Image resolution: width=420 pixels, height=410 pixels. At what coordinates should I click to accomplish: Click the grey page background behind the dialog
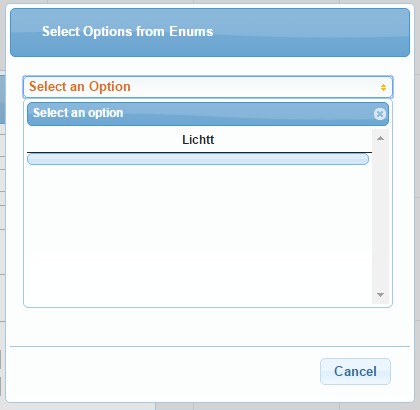tap(417, 200)
